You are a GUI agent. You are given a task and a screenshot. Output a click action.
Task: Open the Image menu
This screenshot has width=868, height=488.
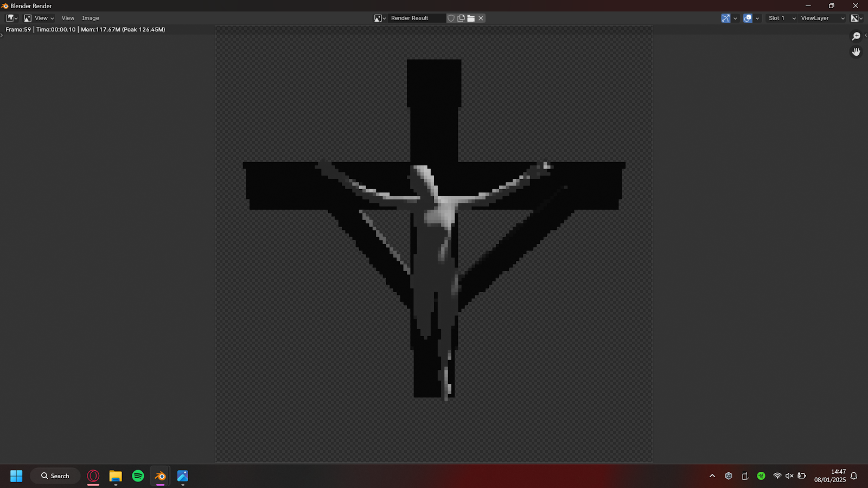[x=91, y=18]
